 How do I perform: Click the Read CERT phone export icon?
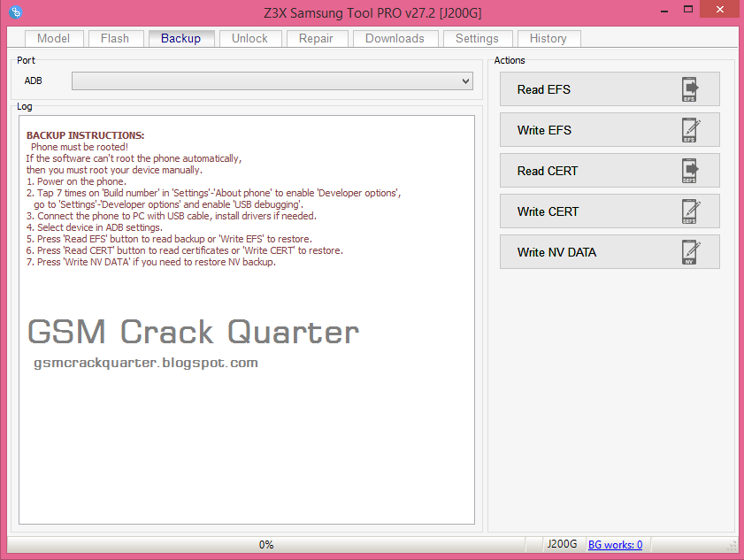click(690, 171)
